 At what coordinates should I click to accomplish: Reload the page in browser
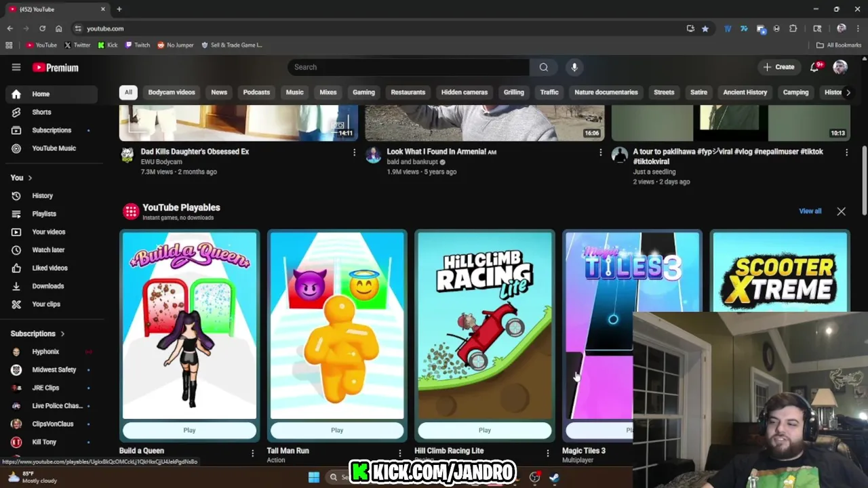coord(42,28)
